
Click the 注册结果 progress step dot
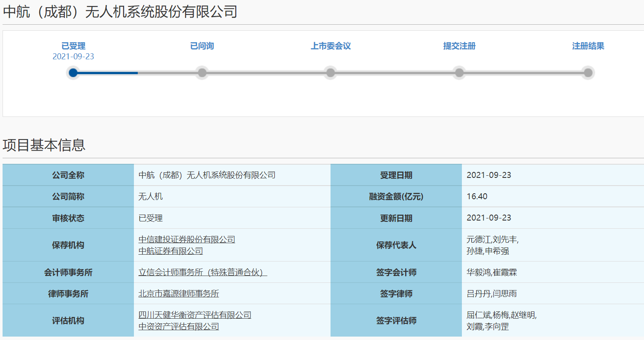point(588,73)
